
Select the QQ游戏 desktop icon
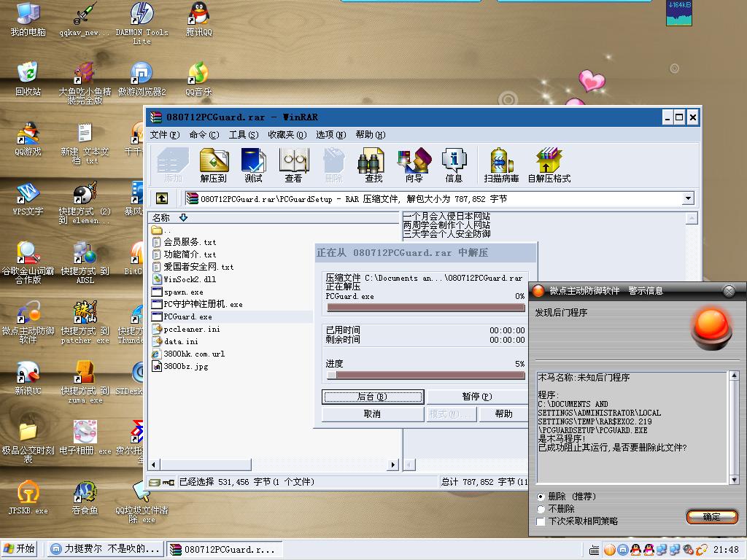tap(28, 139)
